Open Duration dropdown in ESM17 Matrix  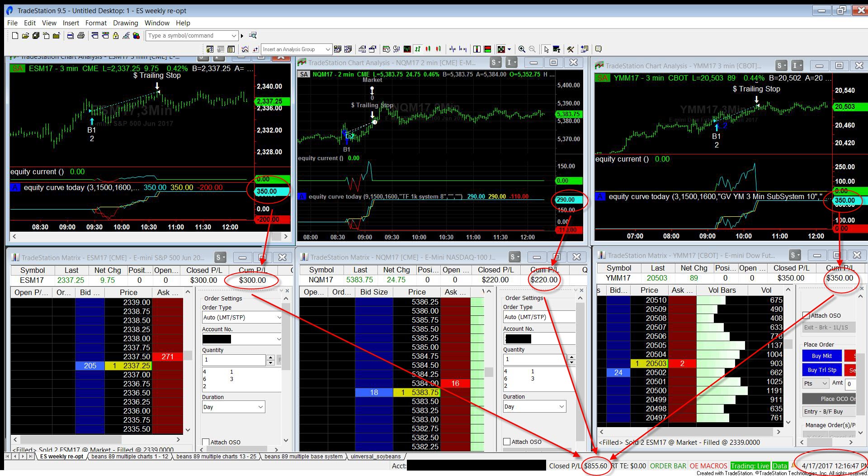click(x=260, y=407)
